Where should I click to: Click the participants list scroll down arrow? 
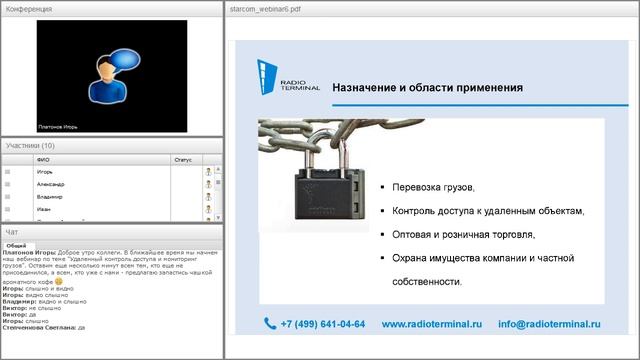coord(218,218)
